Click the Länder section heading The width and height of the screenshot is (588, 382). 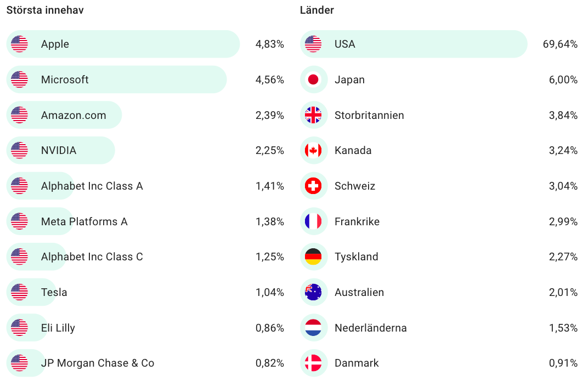click(317, 10)
